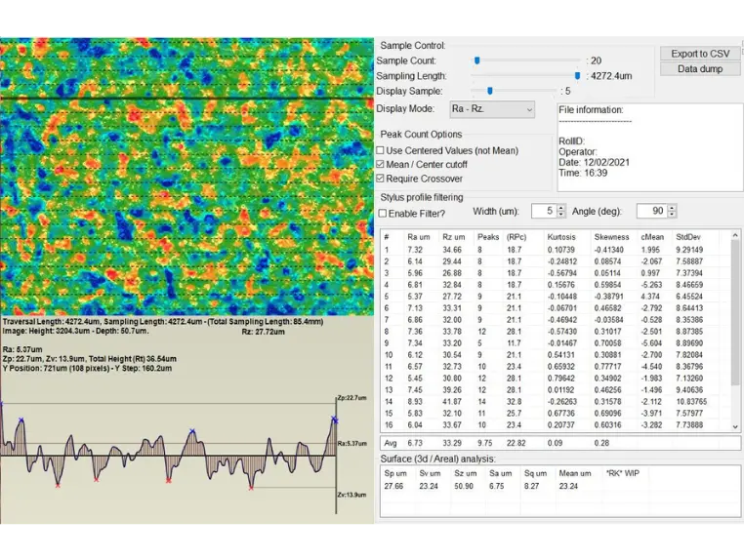Screen dimensions: 744x560
Task: Tick the Enable Filter checkbox
Action: pyautogui.click(x=382, y=214)
